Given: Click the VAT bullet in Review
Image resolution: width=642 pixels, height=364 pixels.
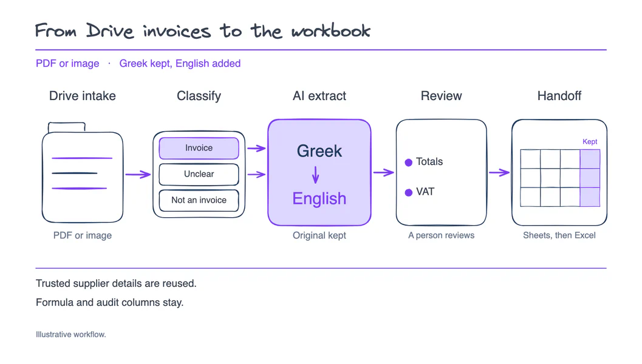Looking at the screenshot, I should tap(409, 193).
